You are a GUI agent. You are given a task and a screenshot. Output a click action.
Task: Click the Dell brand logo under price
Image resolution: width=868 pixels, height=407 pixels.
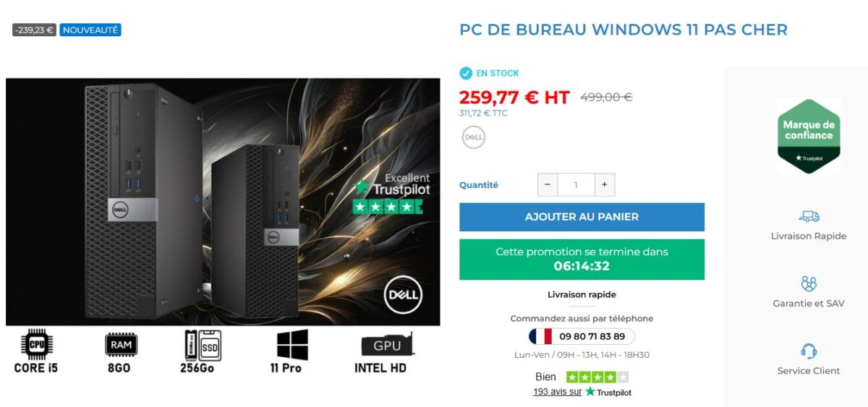[x=474, y=137]
